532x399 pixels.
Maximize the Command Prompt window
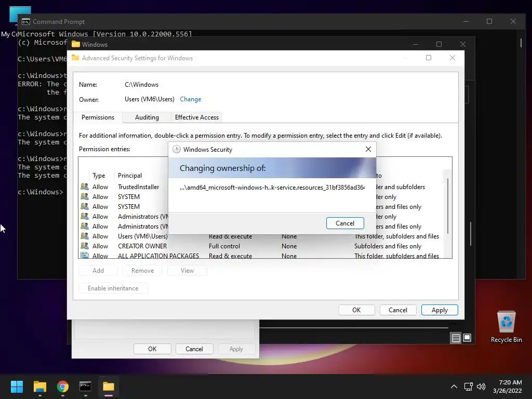(489, 21)
